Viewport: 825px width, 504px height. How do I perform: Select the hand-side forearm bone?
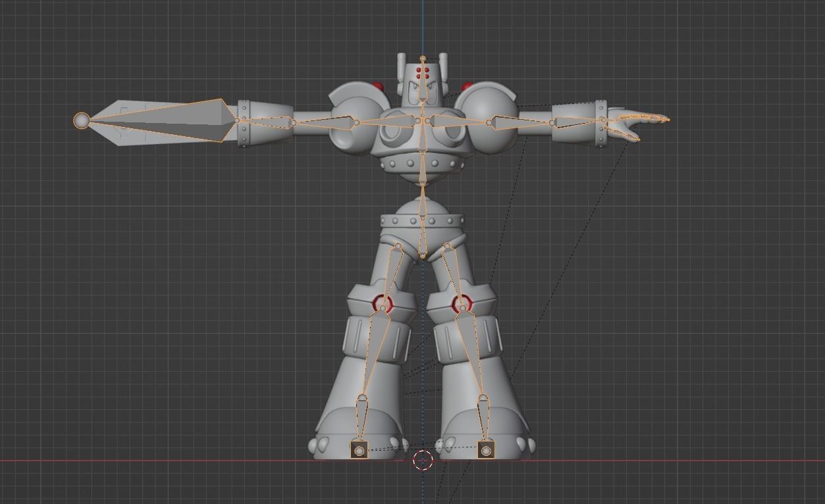tap(579, 122)
